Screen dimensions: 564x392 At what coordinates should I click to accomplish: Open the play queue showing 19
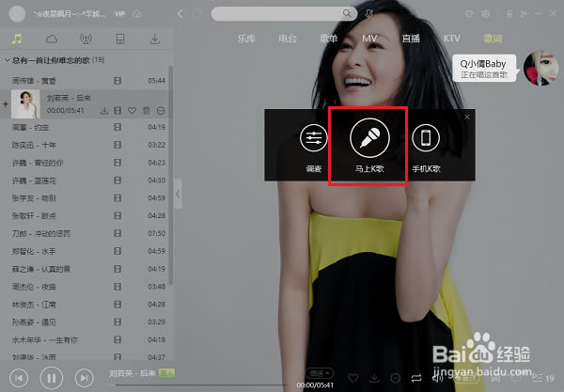click(x=543, y=378)
